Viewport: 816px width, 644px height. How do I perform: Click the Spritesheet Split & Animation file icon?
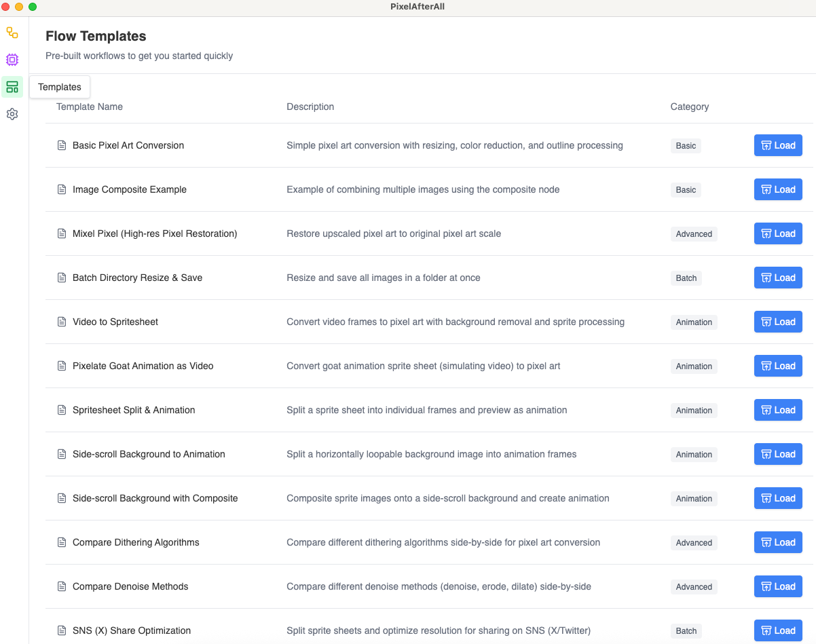[x=62, y=410]
